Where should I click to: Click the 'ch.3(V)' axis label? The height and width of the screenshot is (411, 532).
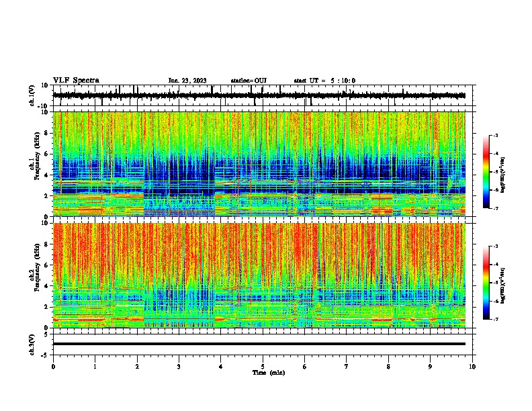point(32,345)
